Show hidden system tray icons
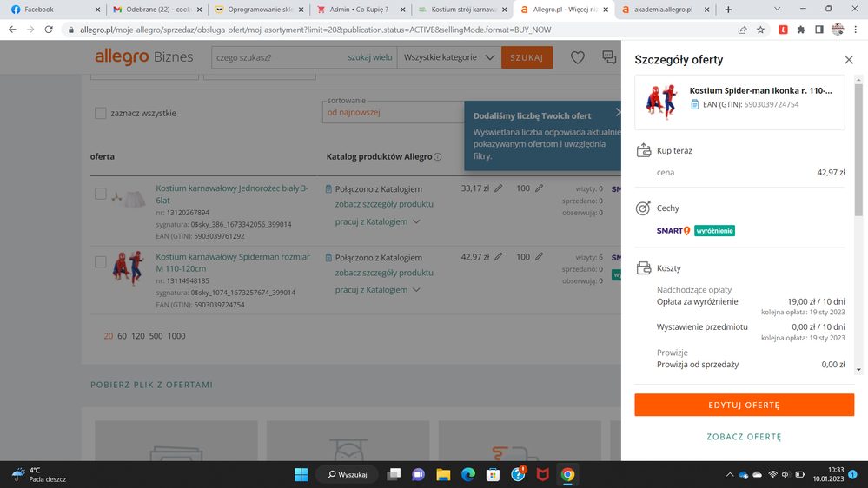This screenshot has width=868, height=488. point(730,475)
